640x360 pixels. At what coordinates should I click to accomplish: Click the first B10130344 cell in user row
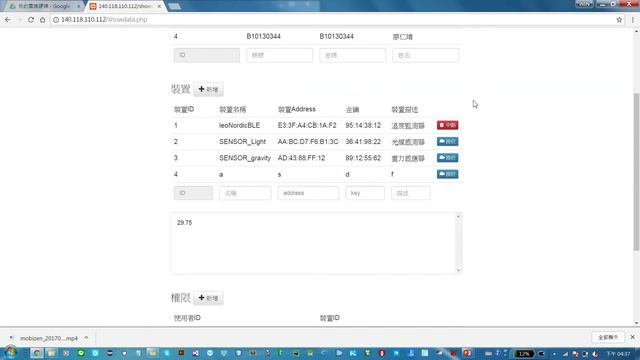coord(263,36)
